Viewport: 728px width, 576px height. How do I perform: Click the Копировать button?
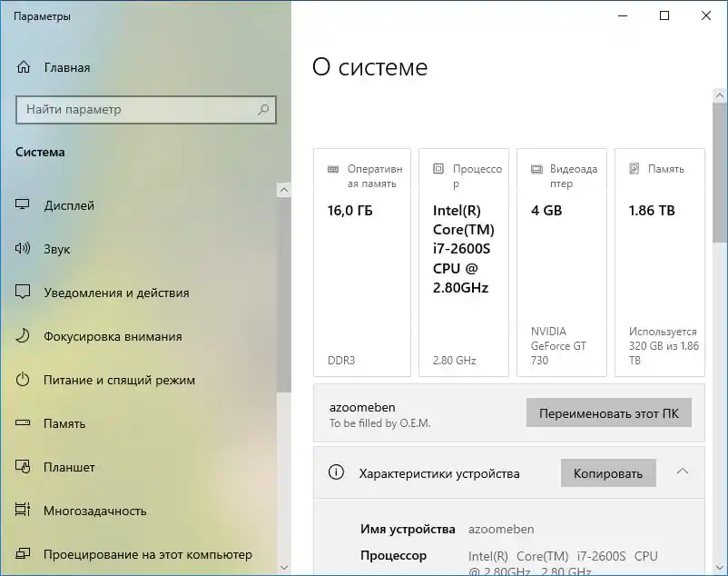point(608,473)
